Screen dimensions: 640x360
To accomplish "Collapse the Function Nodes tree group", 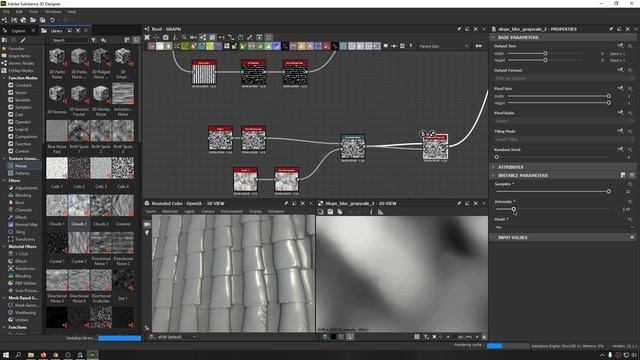I will [x=4, y=78].
